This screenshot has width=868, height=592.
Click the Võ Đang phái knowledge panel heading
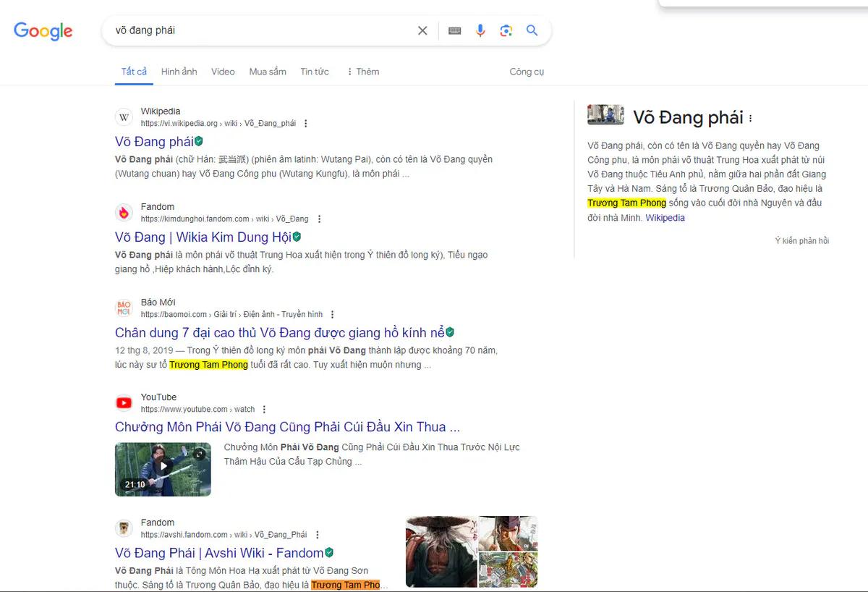pos(688,118)
